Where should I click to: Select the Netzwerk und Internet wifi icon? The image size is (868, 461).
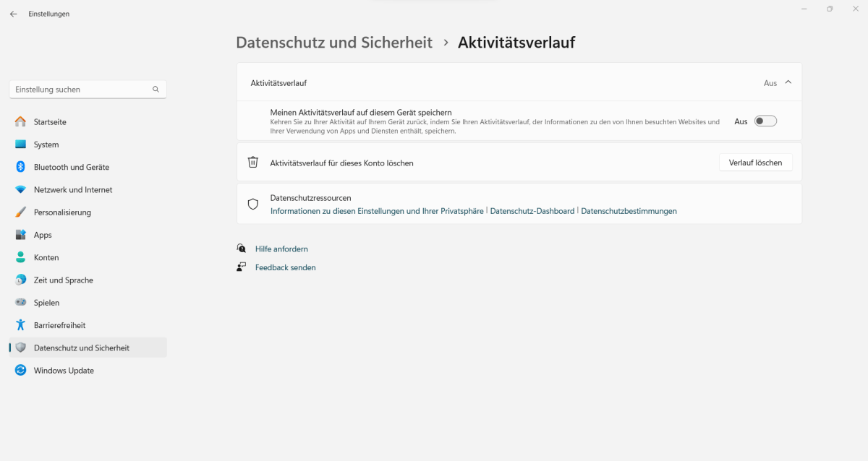20,189
